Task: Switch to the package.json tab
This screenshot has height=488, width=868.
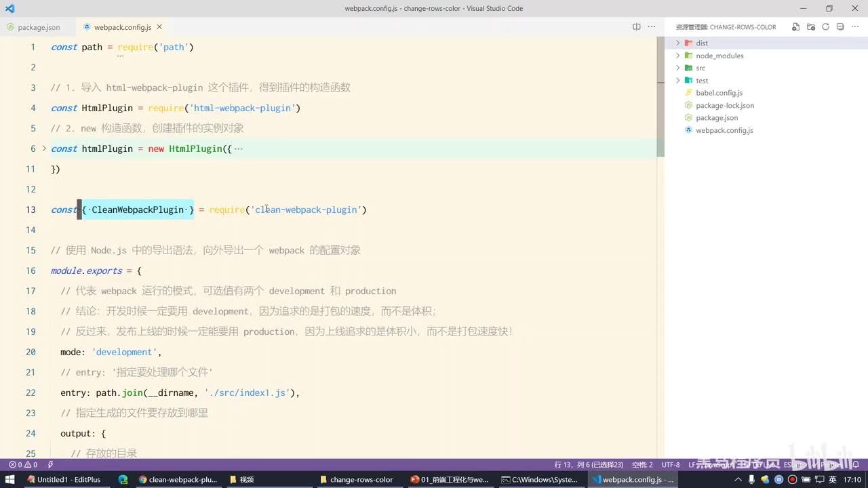Action: click(39, 27)
